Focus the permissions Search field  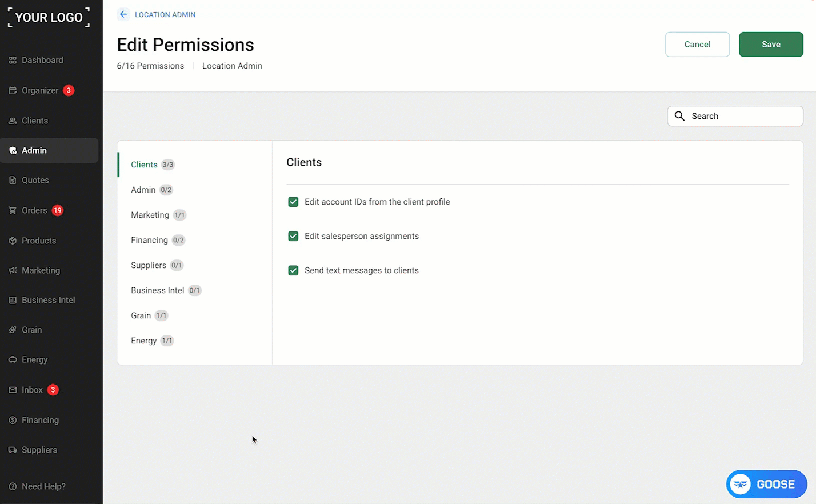(x=735, y=116)
